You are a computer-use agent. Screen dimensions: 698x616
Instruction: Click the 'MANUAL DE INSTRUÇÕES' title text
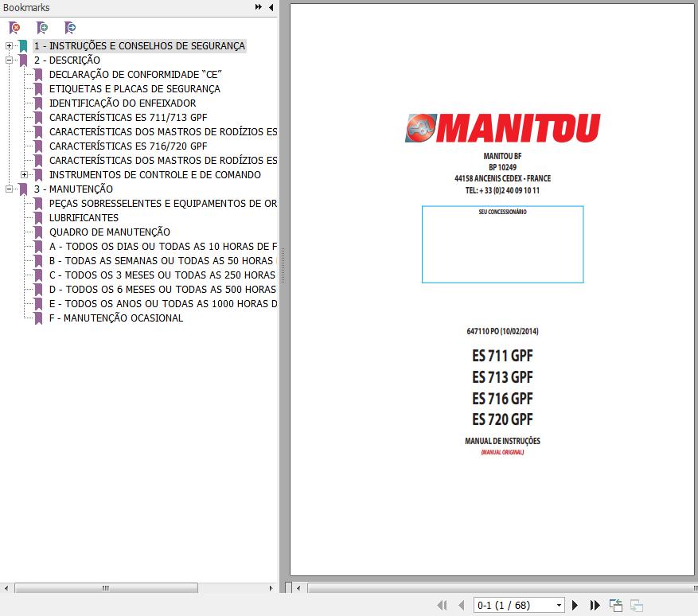[x=502, y=441]
